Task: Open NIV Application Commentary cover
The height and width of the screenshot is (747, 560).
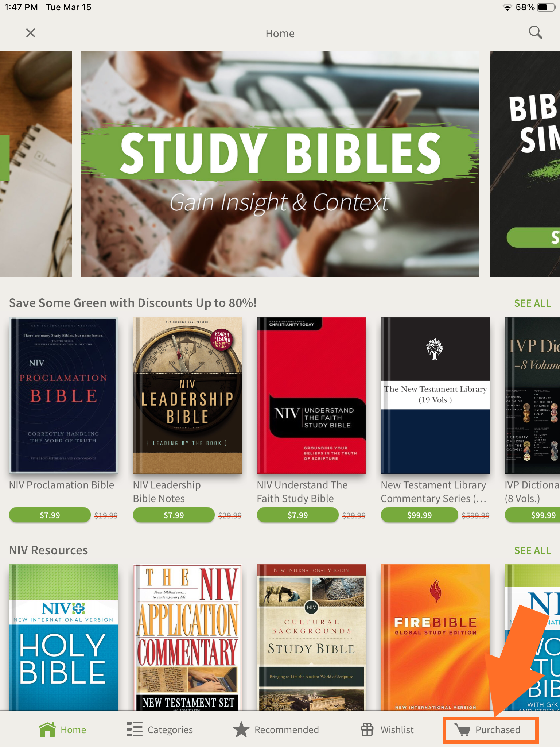Action: pyautogui.click(x=187, y=637)
